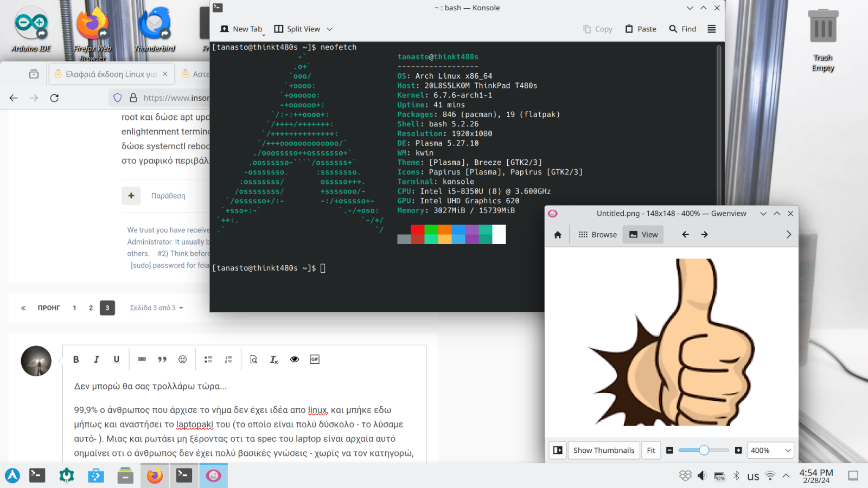Viewport: 868px width, 488px height.
Task: Switch Gwenview to Browse mode
Action: 598,235
